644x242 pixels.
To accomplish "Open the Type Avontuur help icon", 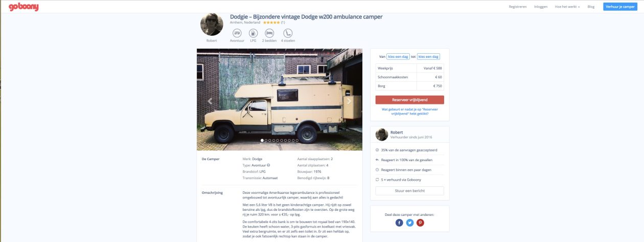I will click(268, 165).
